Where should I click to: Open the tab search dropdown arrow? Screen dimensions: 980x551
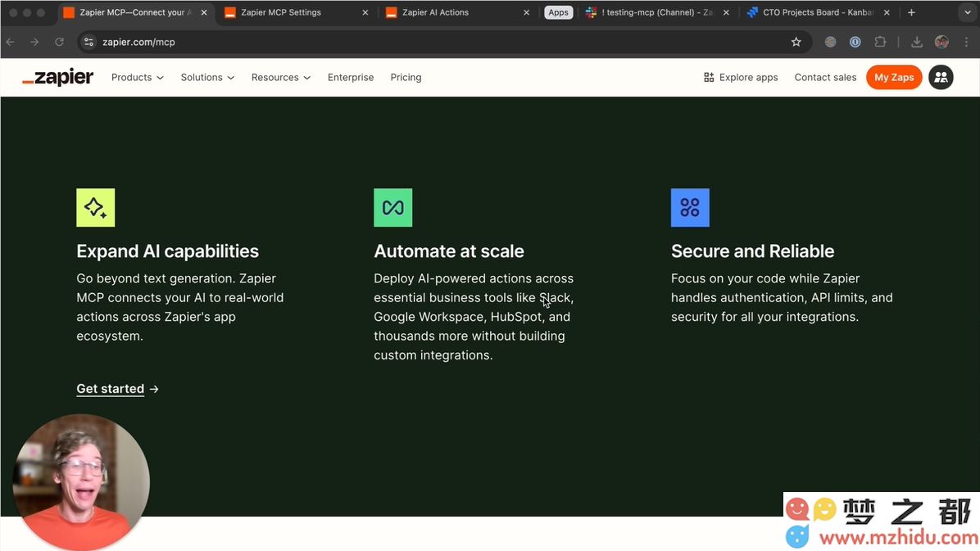coord(968,12)
